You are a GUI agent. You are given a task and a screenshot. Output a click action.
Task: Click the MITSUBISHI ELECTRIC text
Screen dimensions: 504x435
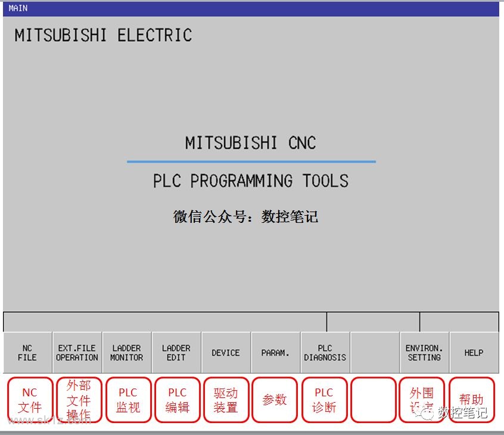pos(103,35)
